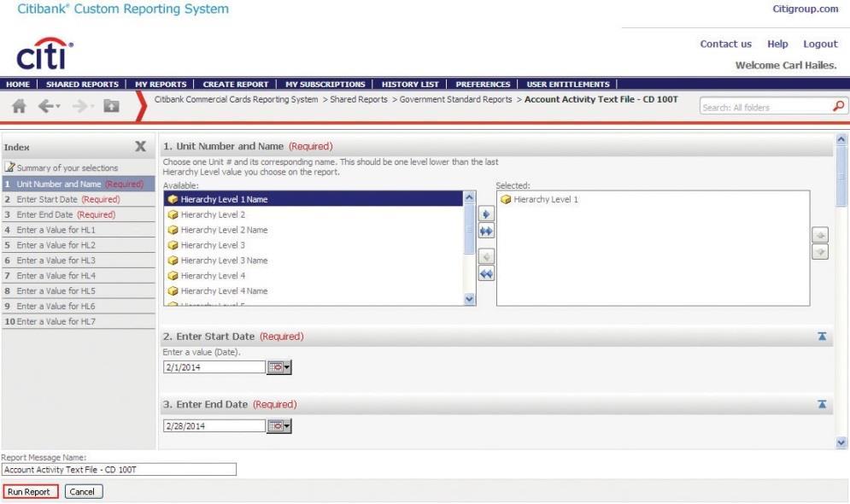Image resolution: width=850 pixels, height=504 pixels.
Task: Open the MY SUBSCRIPTIONS menu
Action: click(325, 84)
